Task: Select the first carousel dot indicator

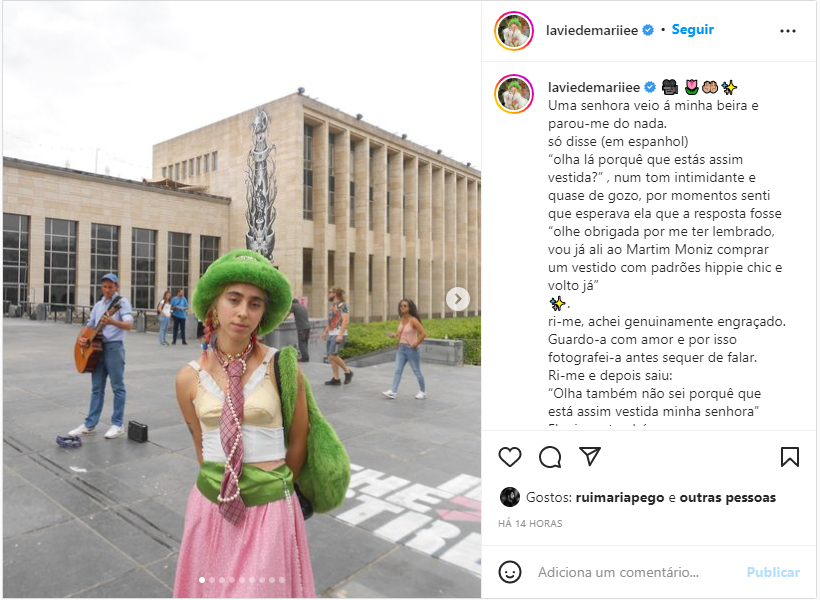Action: point(202,580)
